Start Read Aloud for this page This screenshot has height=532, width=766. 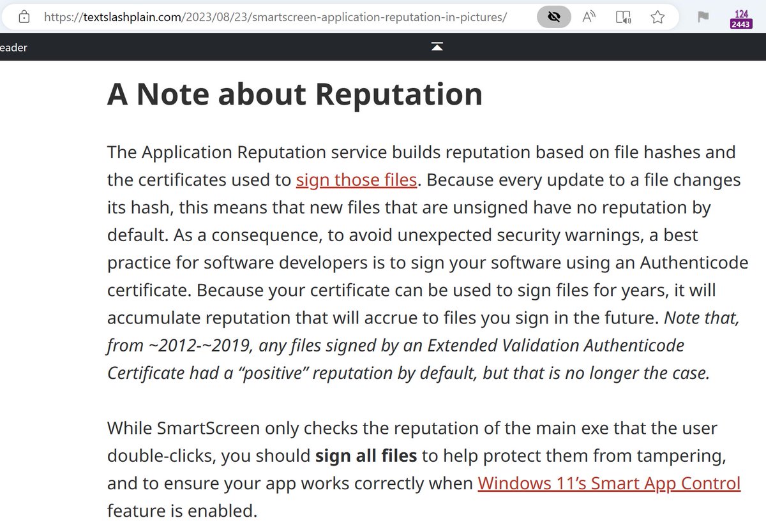pos(589,17)
